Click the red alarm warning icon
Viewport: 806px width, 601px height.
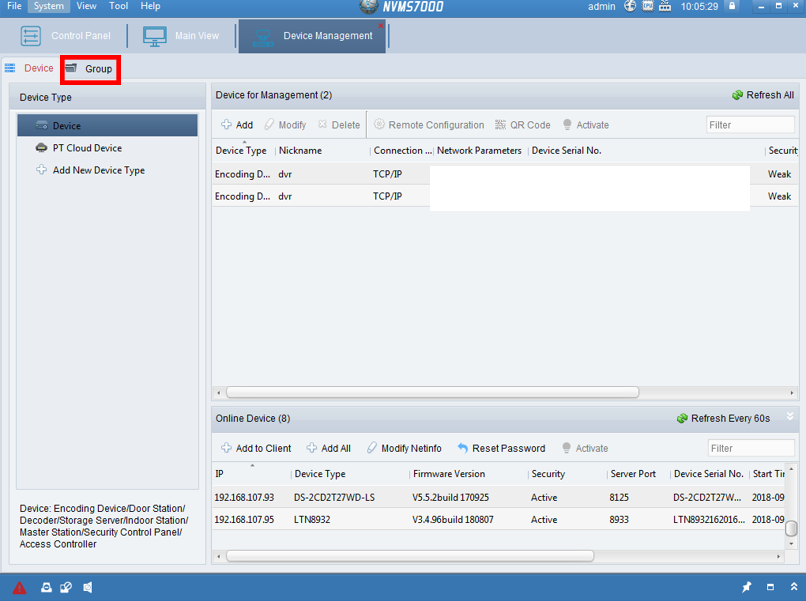(x=20, y=587)
